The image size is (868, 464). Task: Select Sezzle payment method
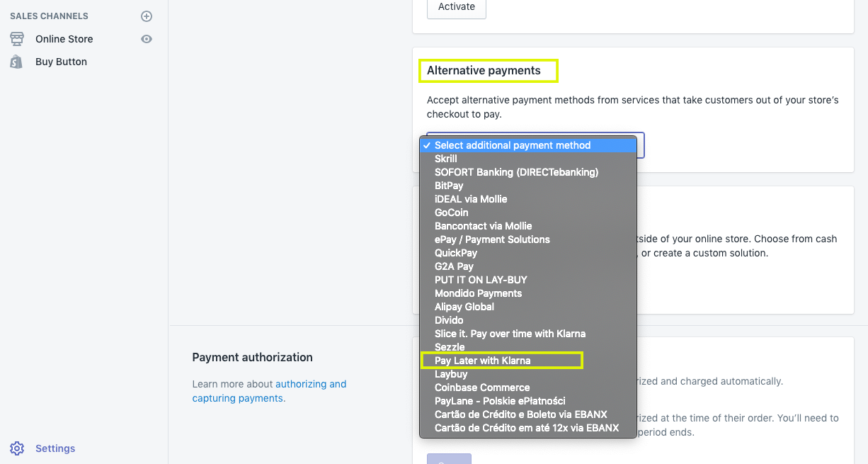[x=528, y=347]
